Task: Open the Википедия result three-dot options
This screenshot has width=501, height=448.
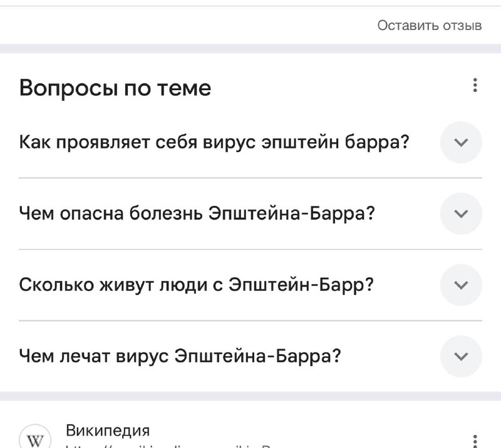Action: [x=475, y=441]
